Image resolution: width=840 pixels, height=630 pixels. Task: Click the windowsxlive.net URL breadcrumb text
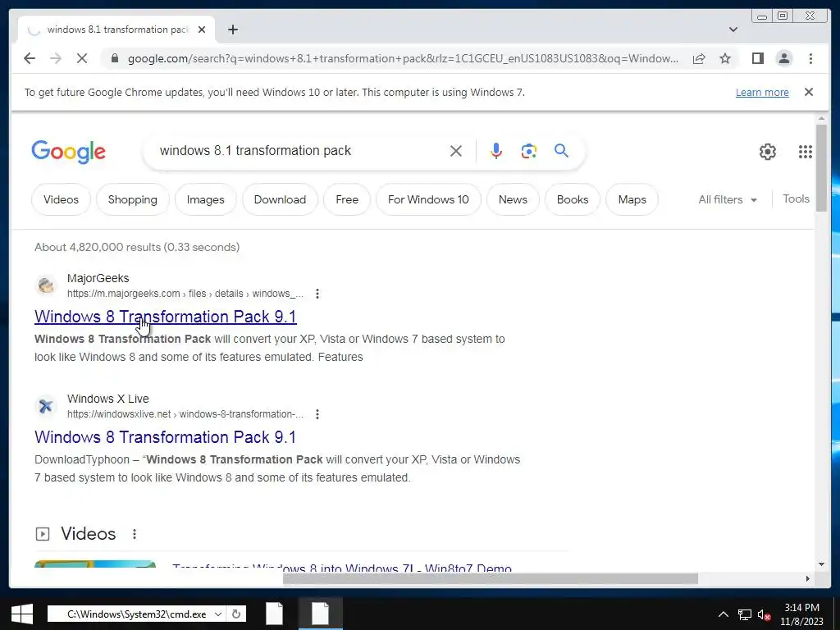tap(185, 414)
